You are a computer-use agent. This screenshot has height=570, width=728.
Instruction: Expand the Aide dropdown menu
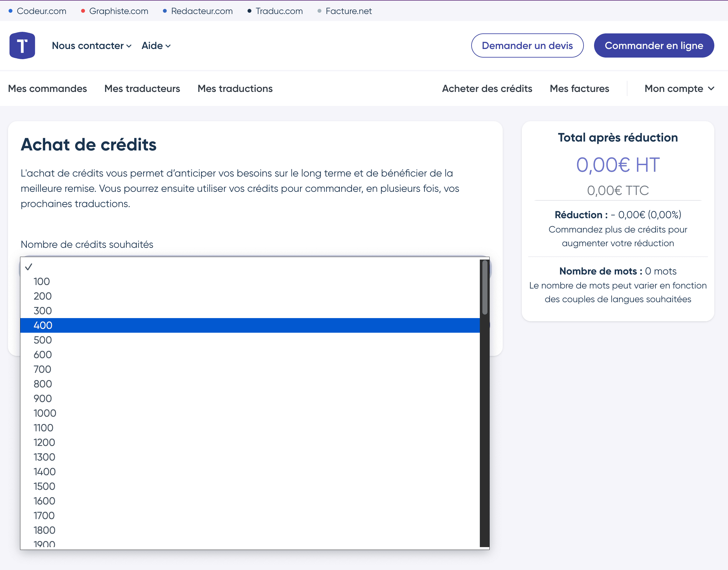point(156,46)
